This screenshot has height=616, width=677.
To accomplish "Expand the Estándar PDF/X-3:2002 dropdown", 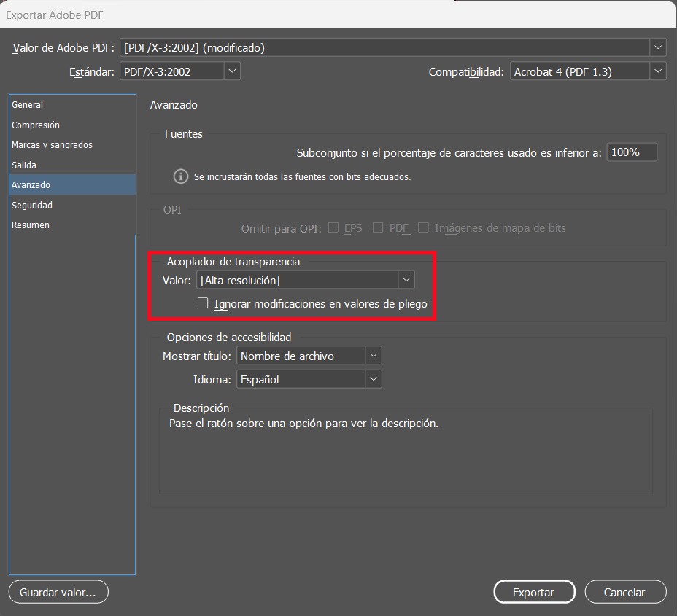I will (x=180, y=71).
